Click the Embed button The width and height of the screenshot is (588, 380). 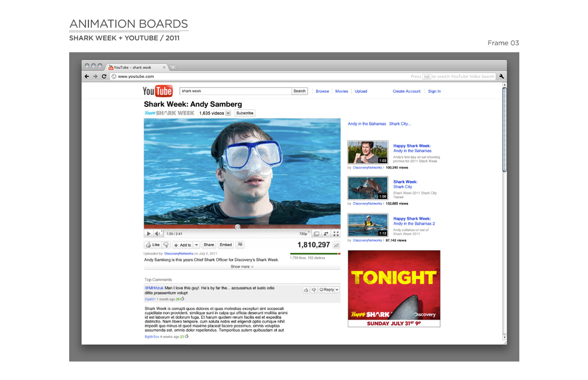(x=225, y=245)
